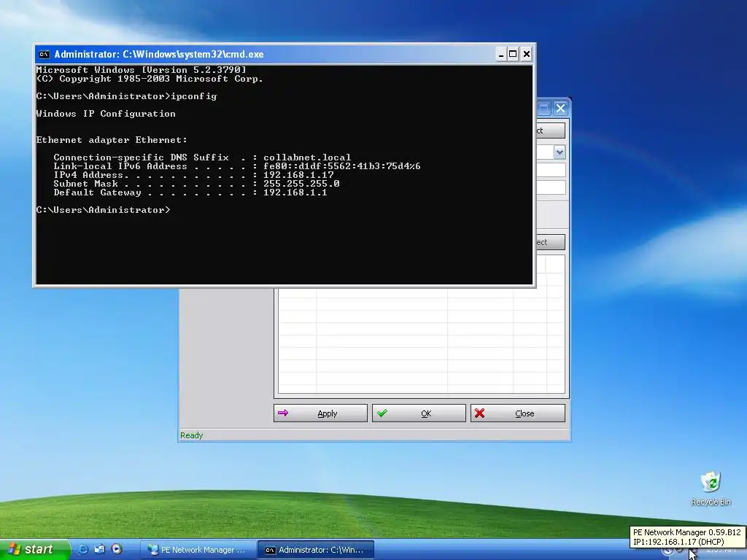Open the dropdown arrow in PE Network Manager
This screenshot has height=560, width=747.
(x=560, y=152)
